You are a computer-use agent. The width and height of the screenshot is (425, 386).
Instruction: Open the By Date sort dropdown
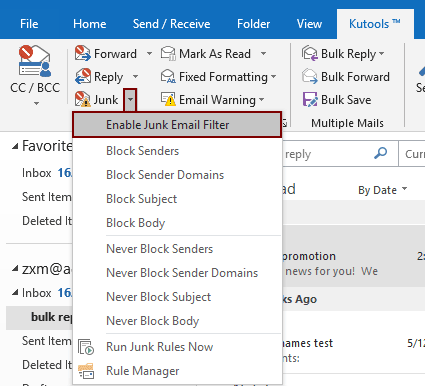click(383, 190)
